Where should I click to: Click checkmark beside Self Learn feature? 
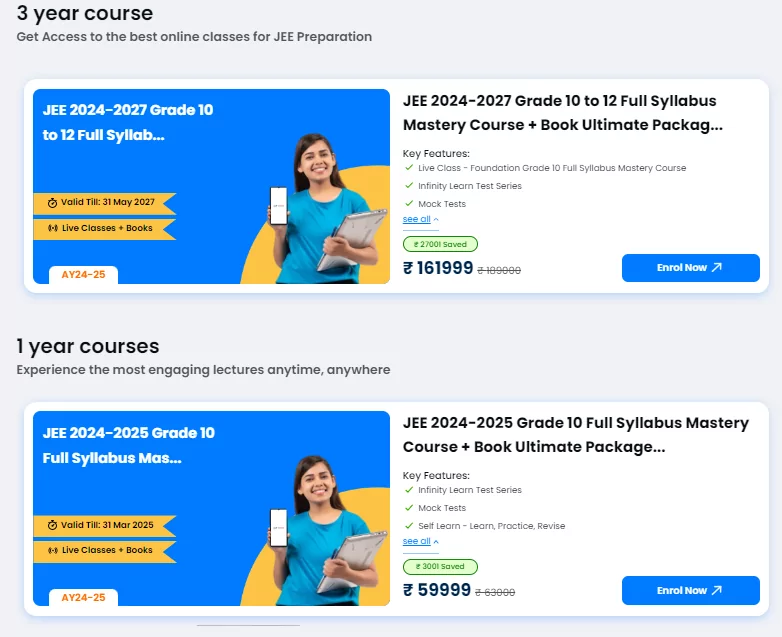tap(409, 525)
